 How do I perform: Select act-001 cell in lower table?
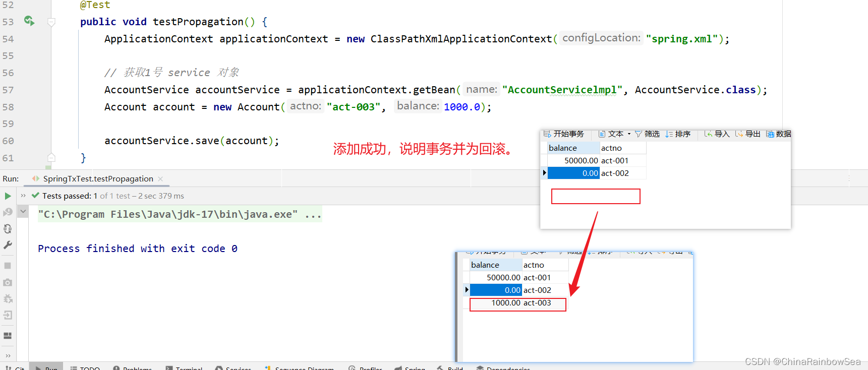[545, 277]
